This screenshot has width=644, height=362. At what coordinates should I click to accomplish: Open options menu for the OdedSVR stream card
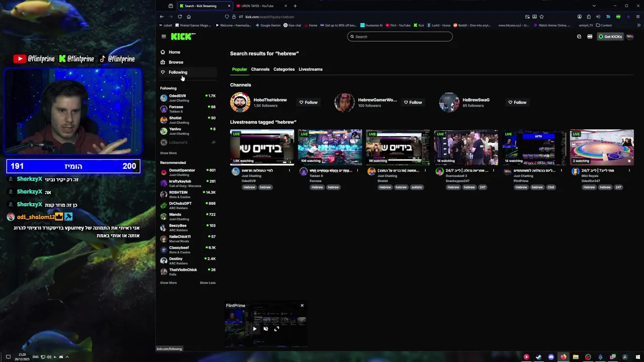point(289,170)
